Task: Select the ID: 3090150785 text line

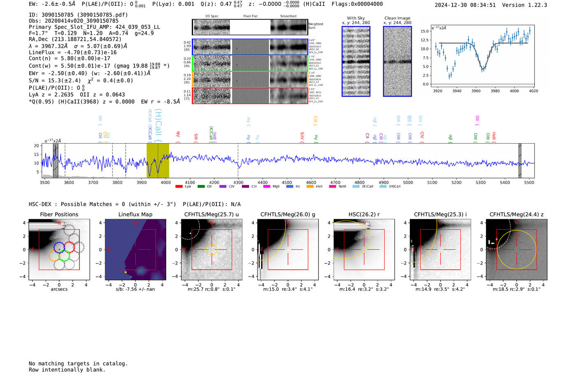Action: 78,15
